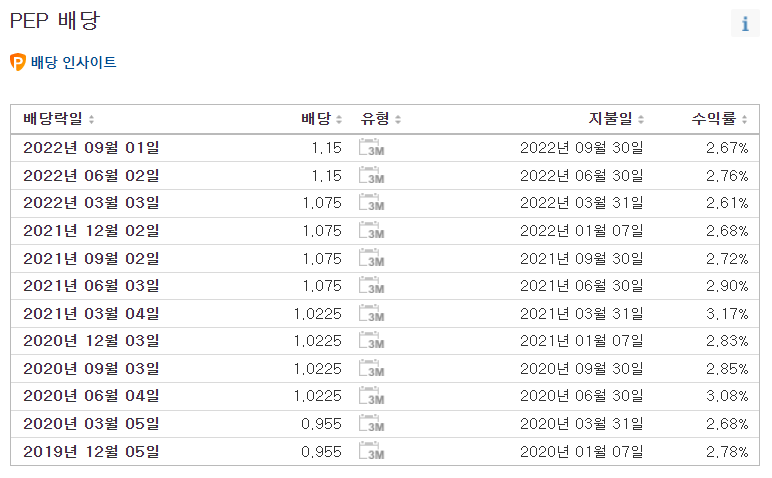Click yield value 2.85%
This screenshot has width=772, height=478.
point(727,369)
